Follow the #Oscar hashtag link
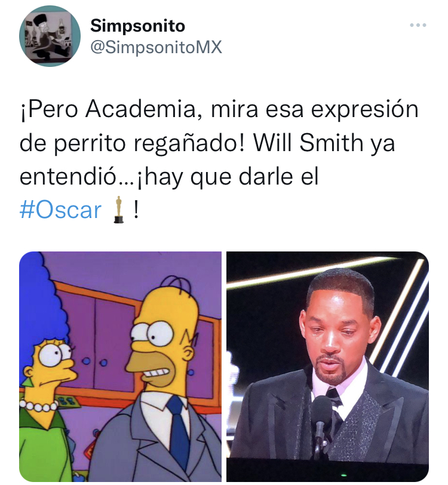 60,210
